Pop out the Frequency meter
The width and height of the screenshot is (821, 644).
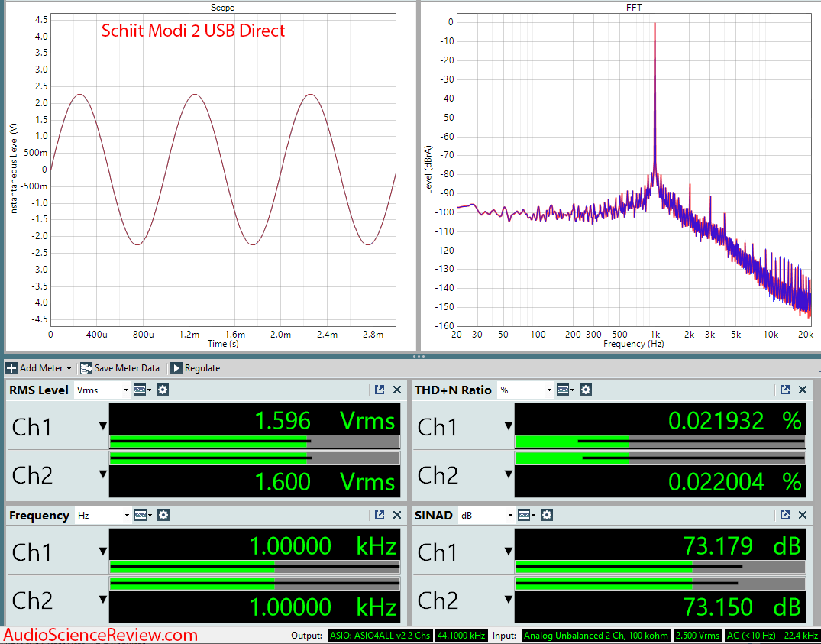pyautogui.click(x=380, y=515)
